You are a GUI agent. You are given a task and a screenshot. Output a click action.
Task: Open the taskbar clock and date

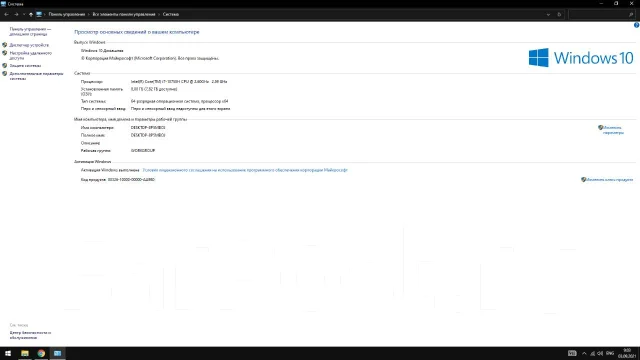click(627, 353)
